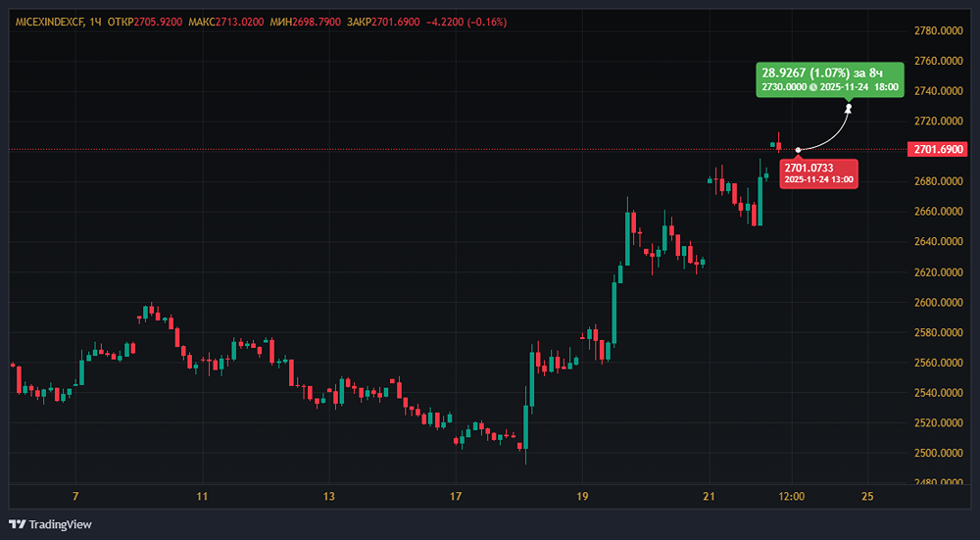Click the −4.2200 (−0.16%) change value
The image size is (980, 540).
click(x=466, y=22)
